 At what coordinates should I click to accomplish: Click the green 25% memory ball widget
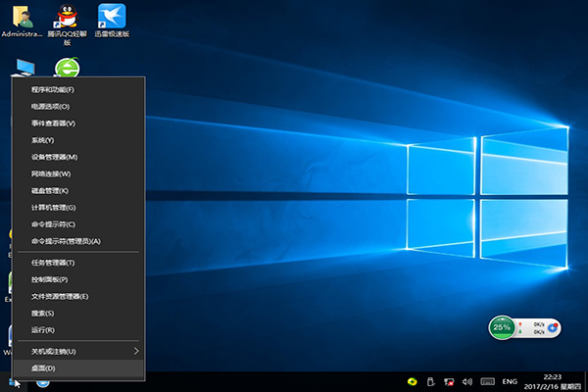pyautogui.click(x=502, y=326)
